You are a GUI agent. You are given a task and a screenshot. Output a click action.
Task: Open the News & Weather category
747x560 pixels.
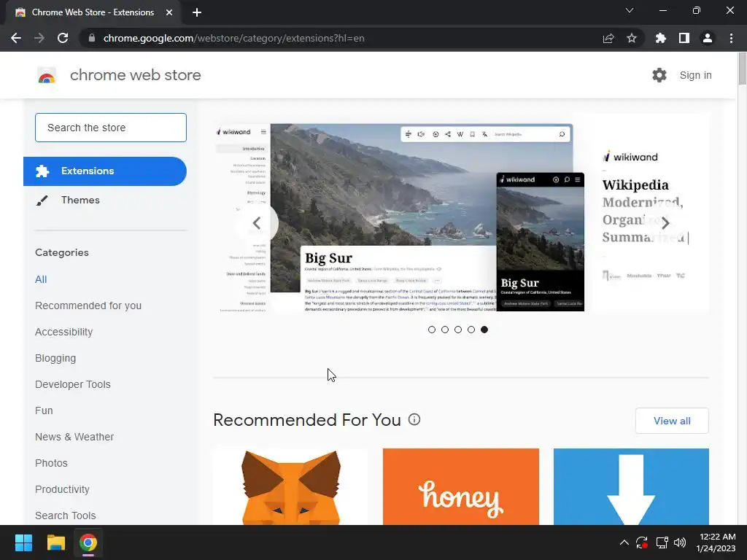(74, 437)
